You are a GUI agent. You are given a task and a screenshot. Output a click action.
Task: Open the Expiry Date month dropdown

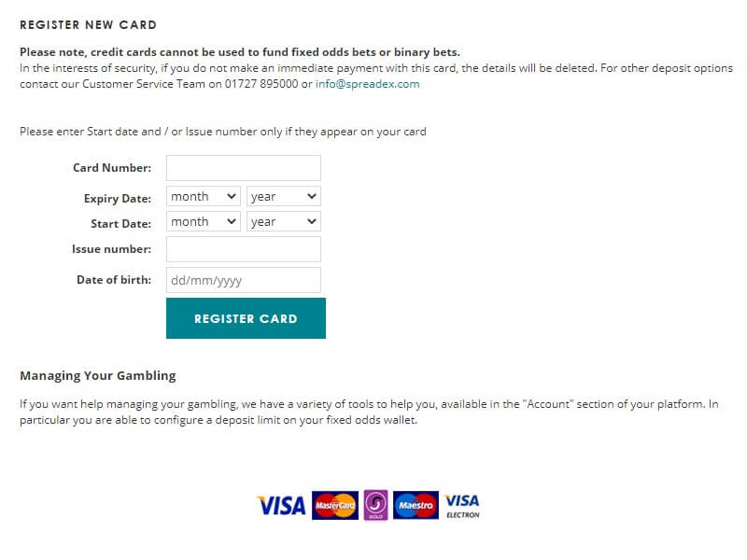coord(204,196)
